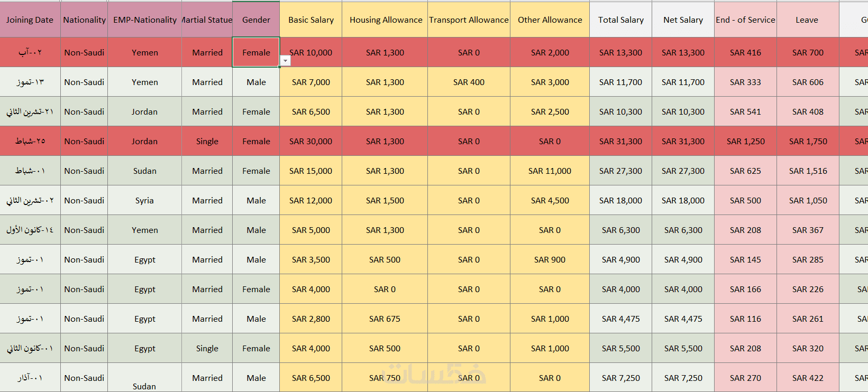The image size is (868, 392).
Task: Select the SAR 400 transport allowance cell
Action: click(x=469, y=82)
